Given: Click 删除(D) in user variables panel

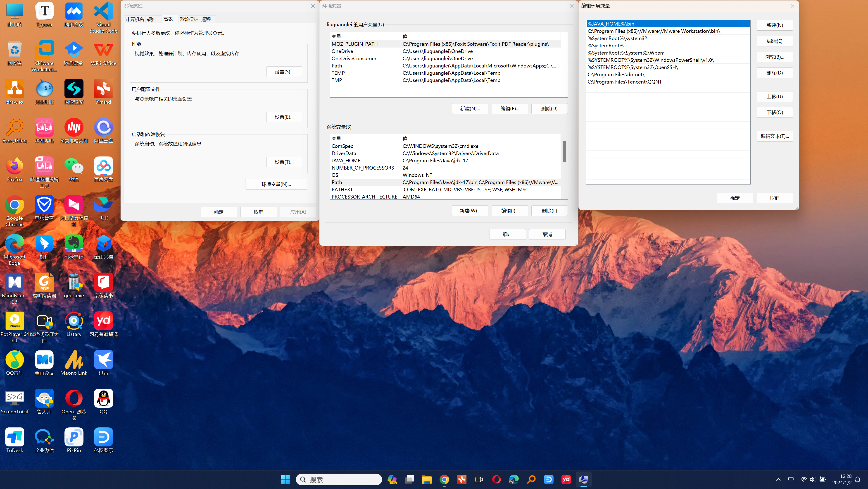Looking at the screenshot, I should tap(549, 108).
